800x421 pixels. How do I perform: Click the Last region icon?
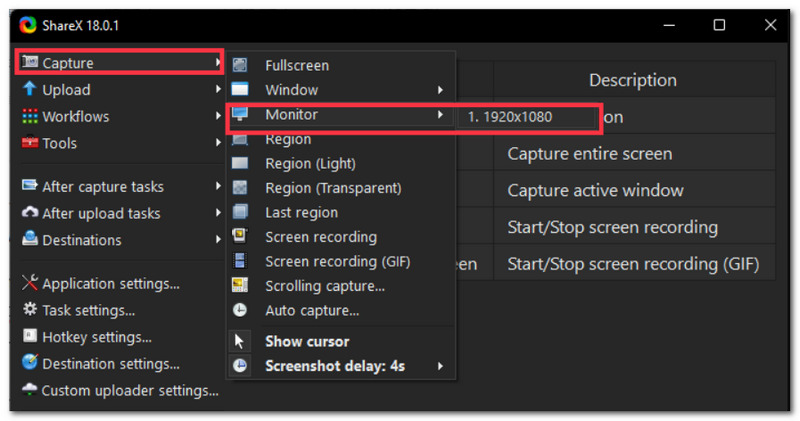(x=240, y=211)
